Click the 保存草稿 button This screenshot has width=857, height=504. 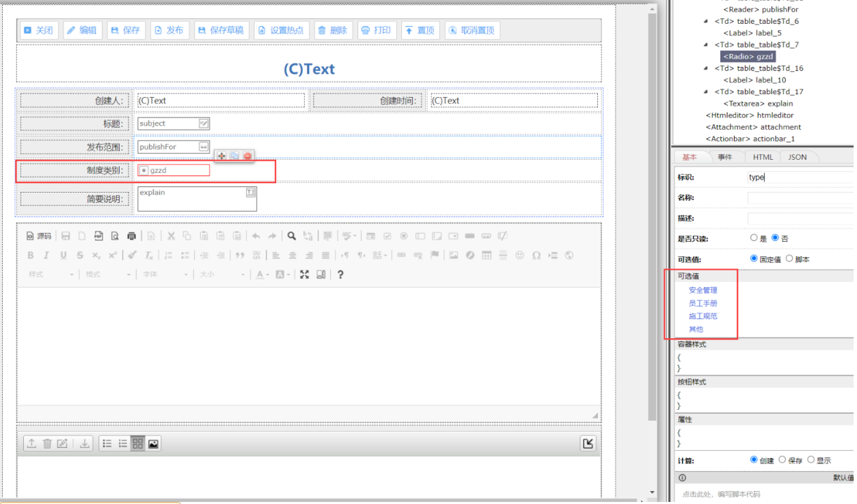pos(221,31)
